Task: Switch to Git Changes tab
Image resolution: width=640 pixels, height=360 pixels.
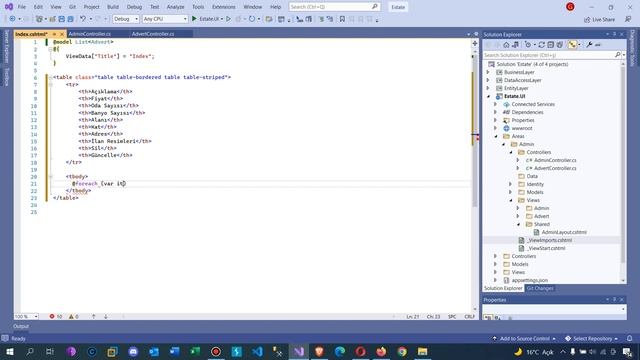Action: pyautogui.click(x=540, y=288)
